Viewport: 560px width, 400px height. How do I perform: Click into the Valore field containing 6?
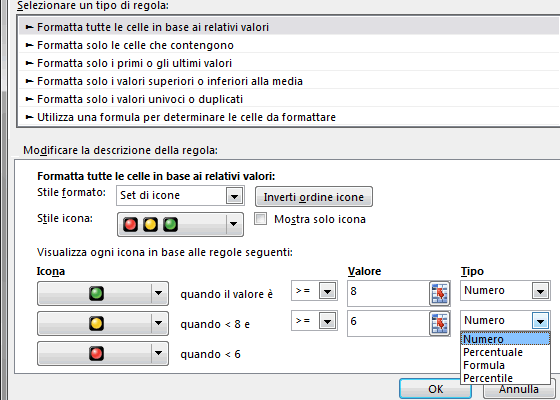click(388, 324)
